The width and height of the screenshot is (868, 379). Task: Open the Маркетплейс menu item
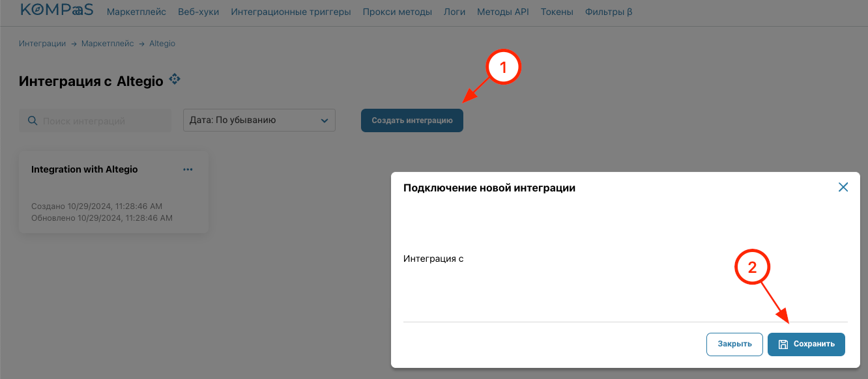coord(136,12)
